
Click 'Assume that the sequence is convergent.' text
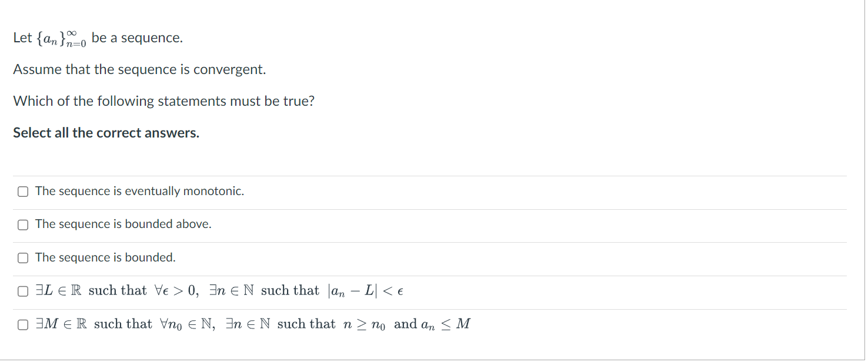(x=139, y=69)
